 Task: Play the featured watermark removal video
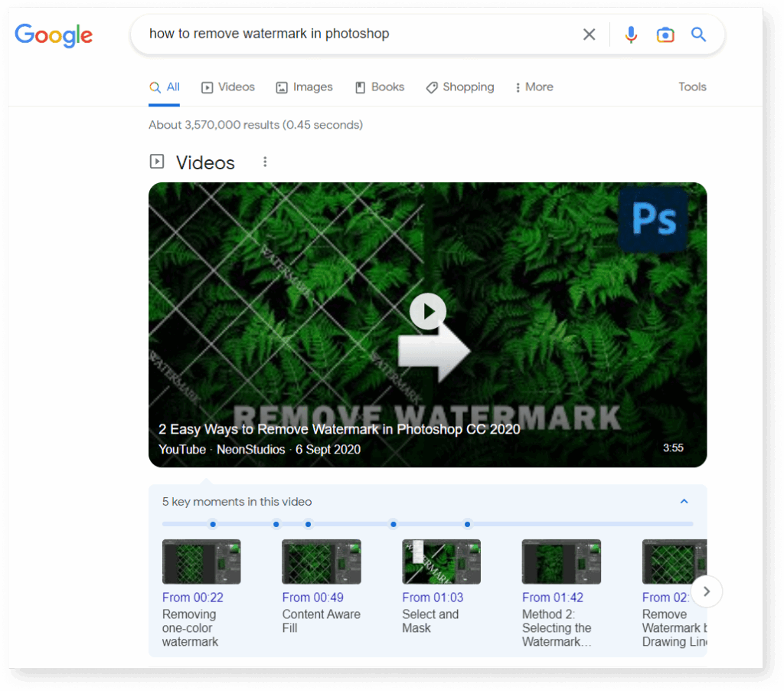[x=427, y=311]
